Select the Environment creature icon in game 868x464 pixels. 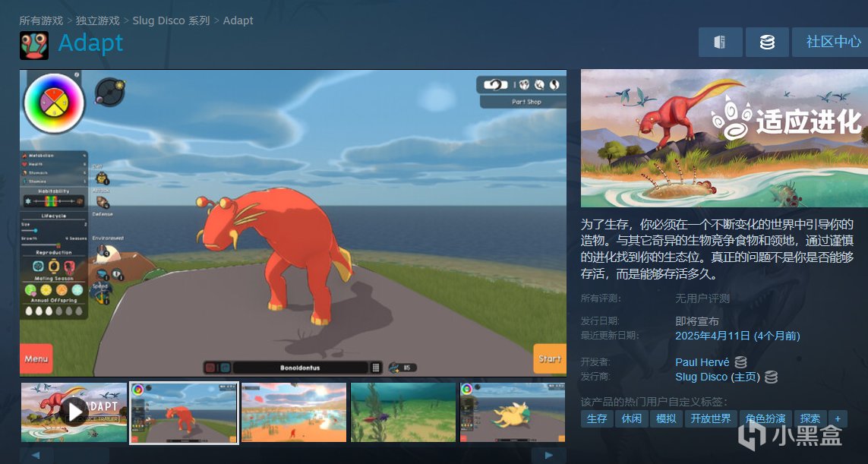click(103, 252)
